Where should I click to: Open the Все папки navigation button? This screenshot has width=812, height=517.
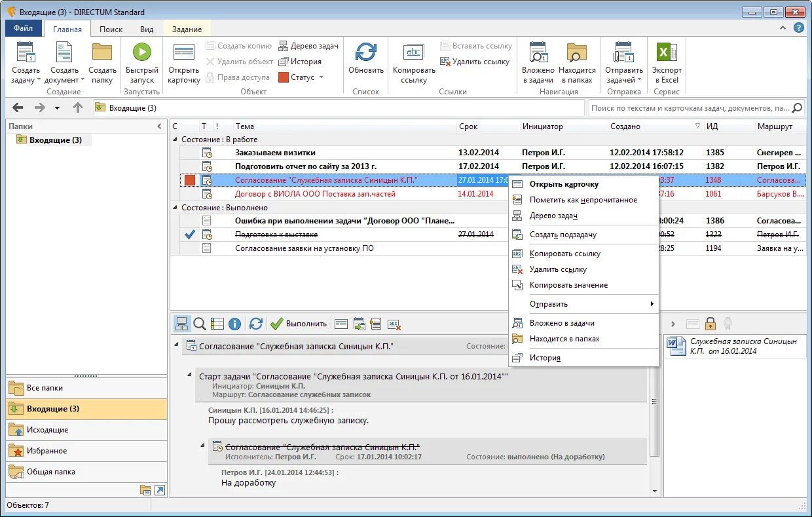point(86,388)
